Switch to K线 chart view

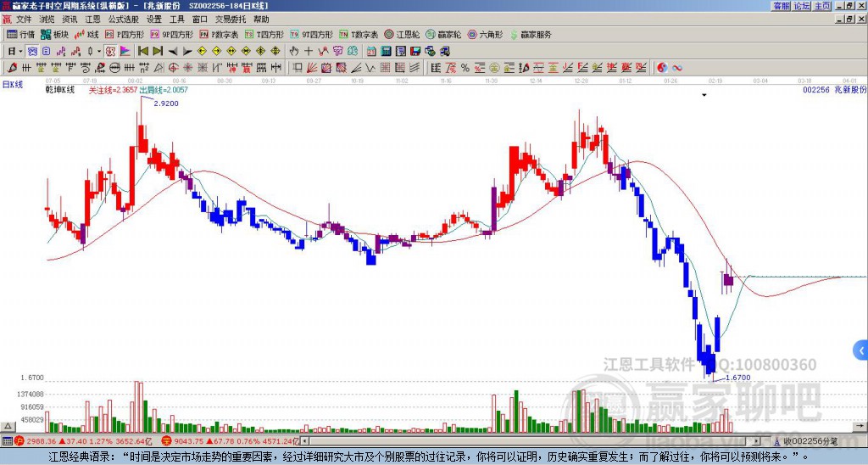point(87,34)
